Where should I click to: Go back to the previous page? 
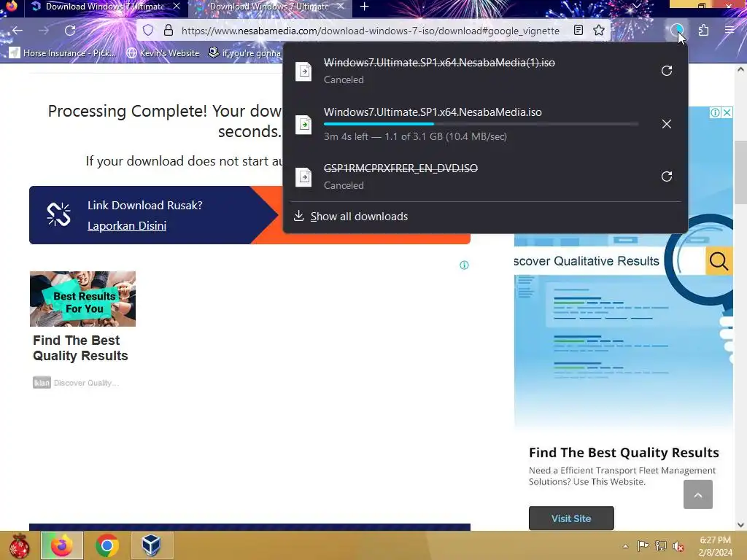[x=18, y=31]
